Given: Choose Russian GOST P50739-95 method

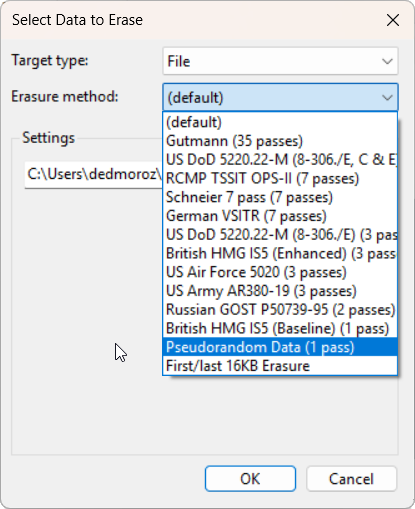Looking at the screenshot, I should (280, 310).
